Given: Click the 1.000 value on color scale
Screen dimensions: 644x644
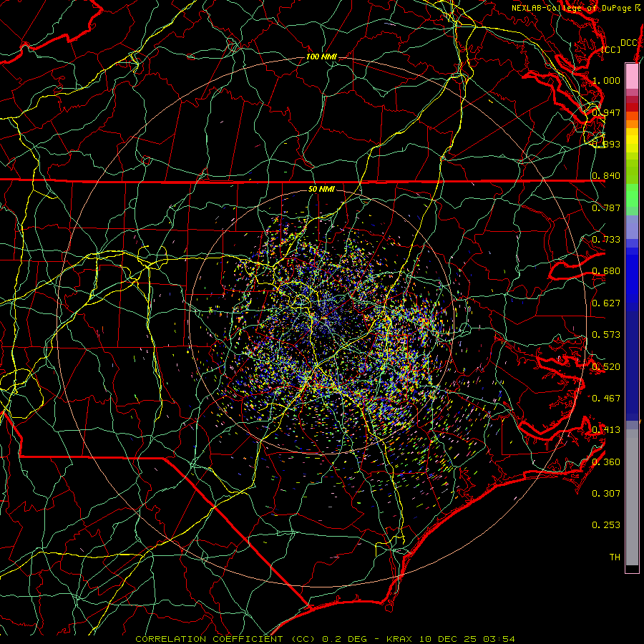Looking at the screenshot, I should click(x=606, y=80).
